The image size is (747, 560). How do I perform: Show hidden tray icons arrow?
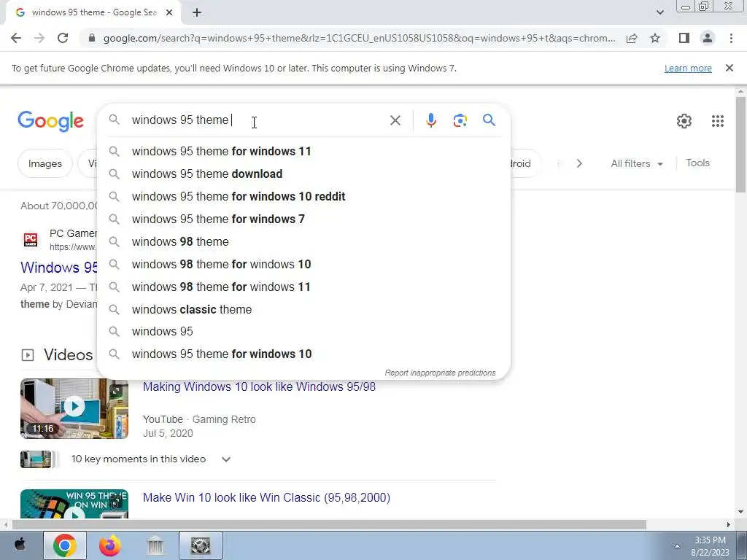[x=677, y=546]
